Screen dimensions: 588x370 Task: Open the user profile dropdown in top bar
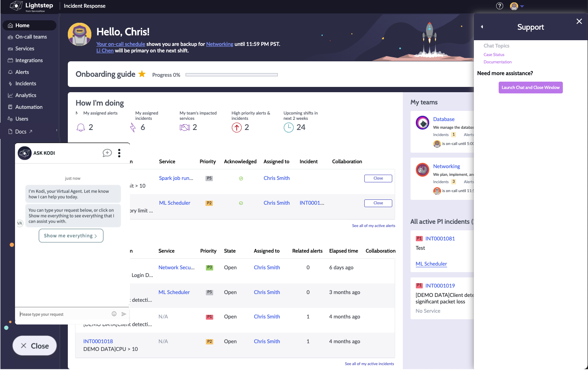(x=517, y=6)
